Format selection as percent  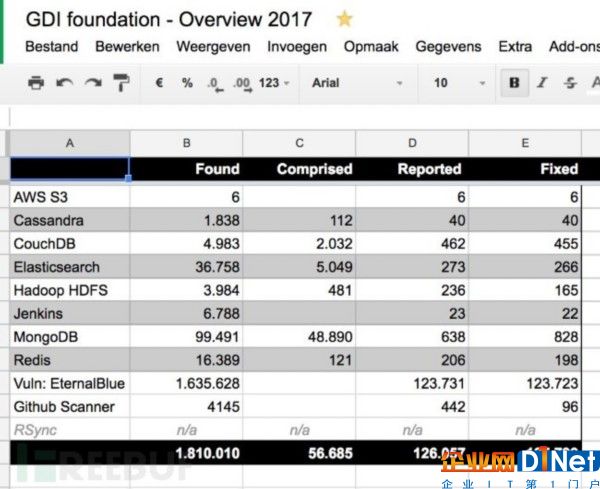click(187, 83)
